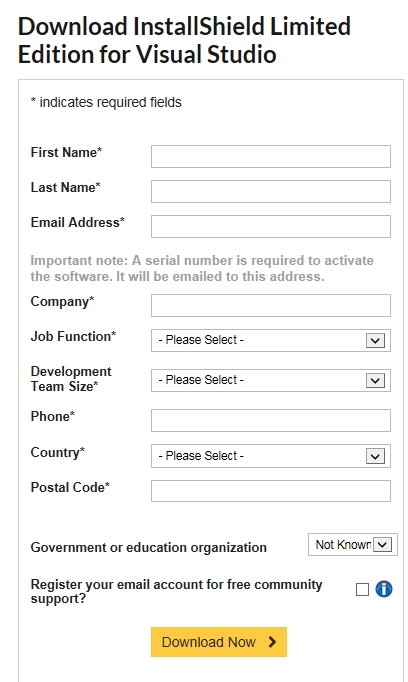Focus the Phone number field
The width and height of the screenshot is (408, 682).
click(x=271, y=420)
